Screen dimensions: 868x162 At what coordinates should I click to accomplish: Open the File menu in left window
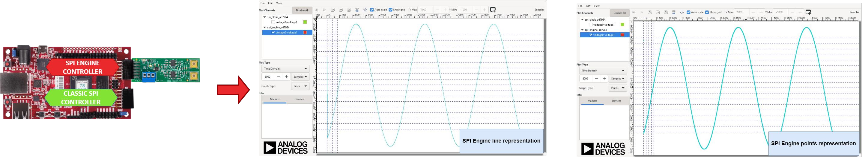click(262, 3)
